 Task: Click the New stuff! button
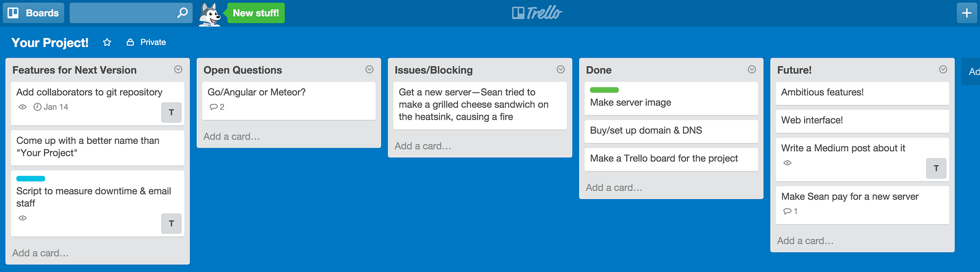coord(256,13)
